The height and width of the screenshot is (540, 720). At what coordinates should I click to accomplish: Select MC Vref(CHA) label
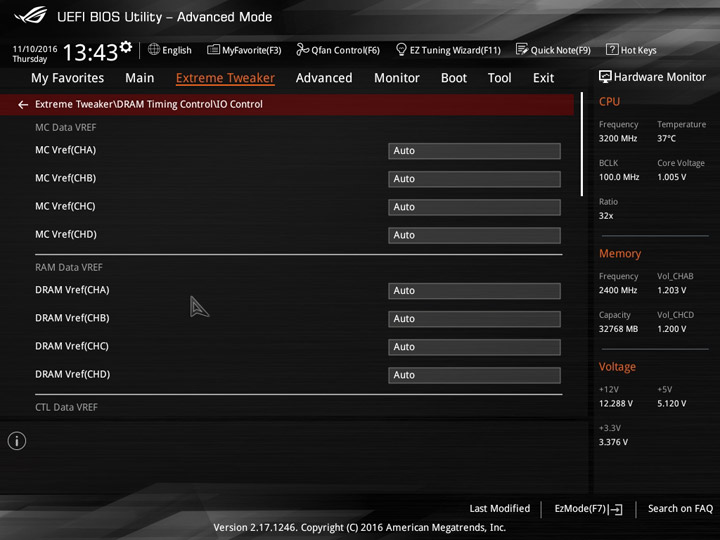pyautogui.click(x=66, y=150)
